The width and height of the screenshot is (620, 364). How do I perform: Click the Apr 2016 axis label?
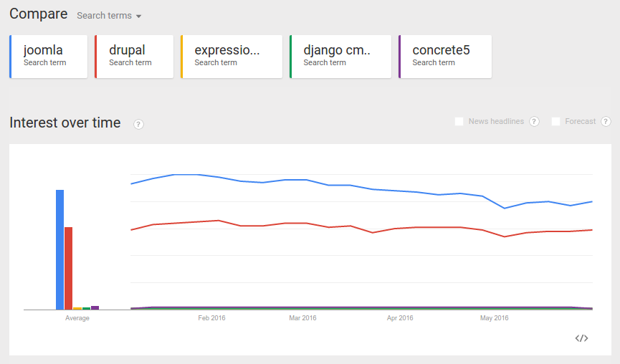[400, 318]
